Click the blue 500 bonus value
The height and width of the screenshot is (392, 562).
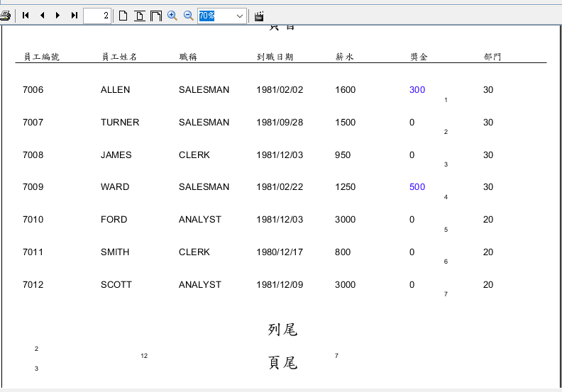[x=417, y=187]
